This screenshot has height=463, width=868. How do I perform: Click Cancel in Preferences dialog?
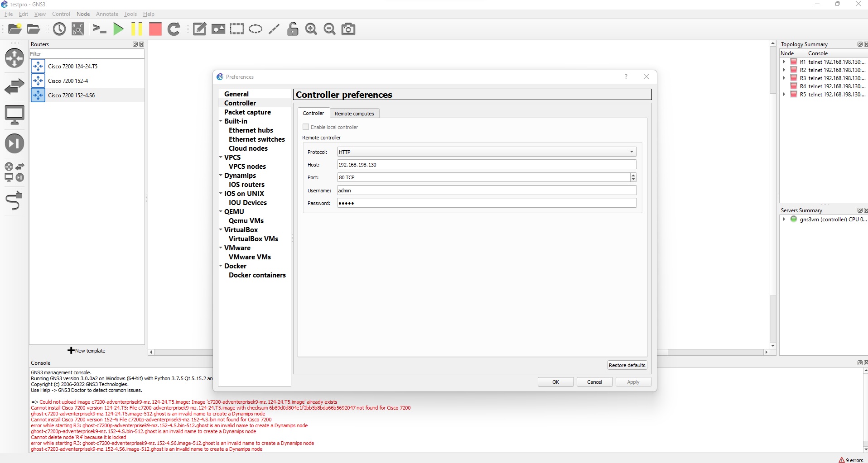(x=594, y=382)
